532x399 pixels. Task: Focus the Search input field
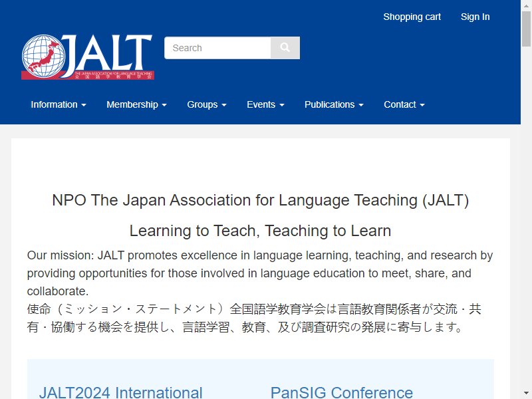217,48
